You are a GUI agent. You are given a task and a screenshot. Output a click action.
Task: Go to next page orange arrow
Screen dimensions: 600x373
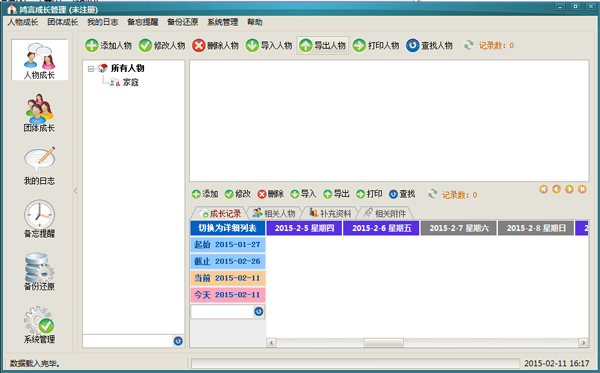(x=569, y=189)
